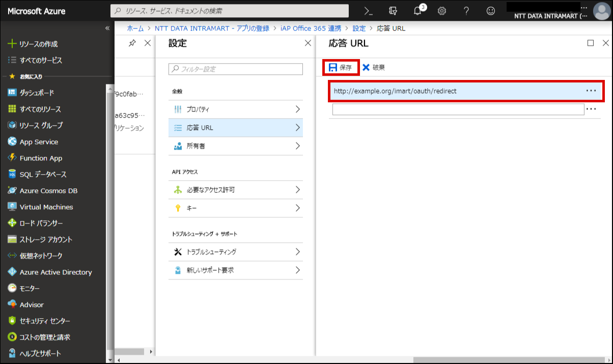Select the http://example.org/imart/oauth/redirect URL row
This screenshot has height=364, width=613.
pos(465,91)
